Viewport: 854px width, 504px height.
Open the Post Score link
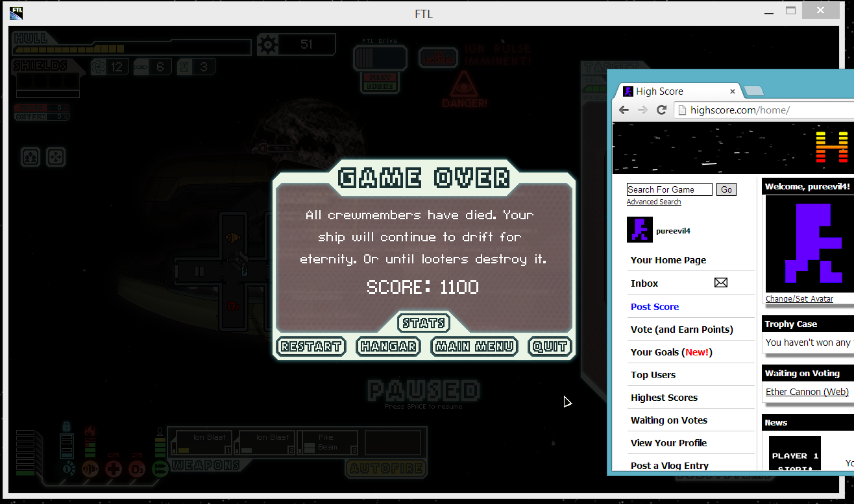(x=654, y=307)
